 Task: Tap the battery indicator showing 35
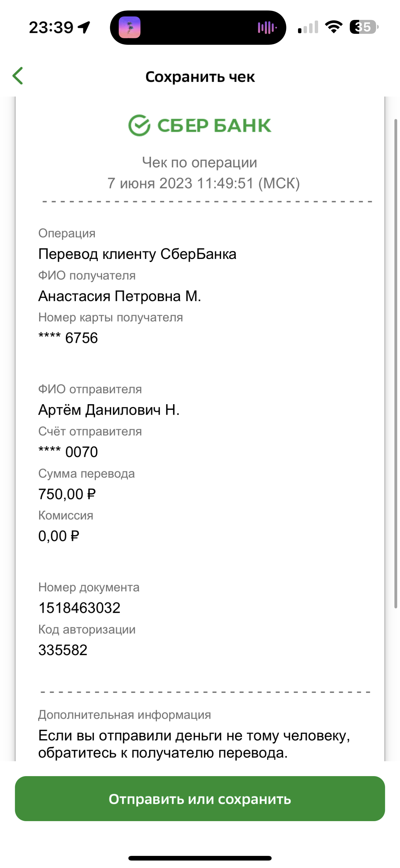(364, 27)
